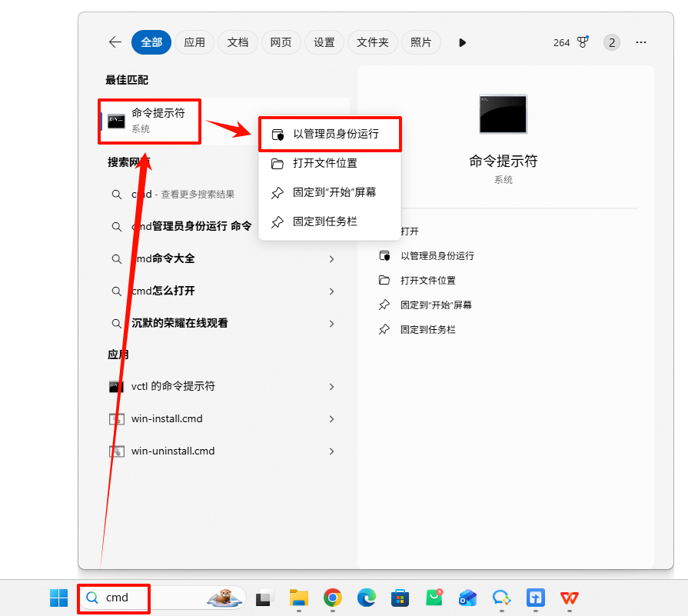The width and height of the screenshot is (688, 616).
Task: Open Microsoft Edge from the taskbar
Action: 366,598
